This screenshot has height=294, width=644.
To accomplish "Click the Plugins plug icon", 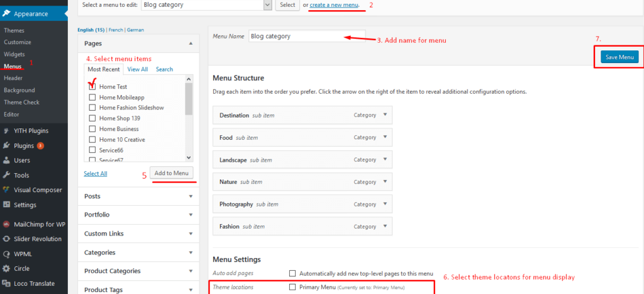I will point(6,145).
